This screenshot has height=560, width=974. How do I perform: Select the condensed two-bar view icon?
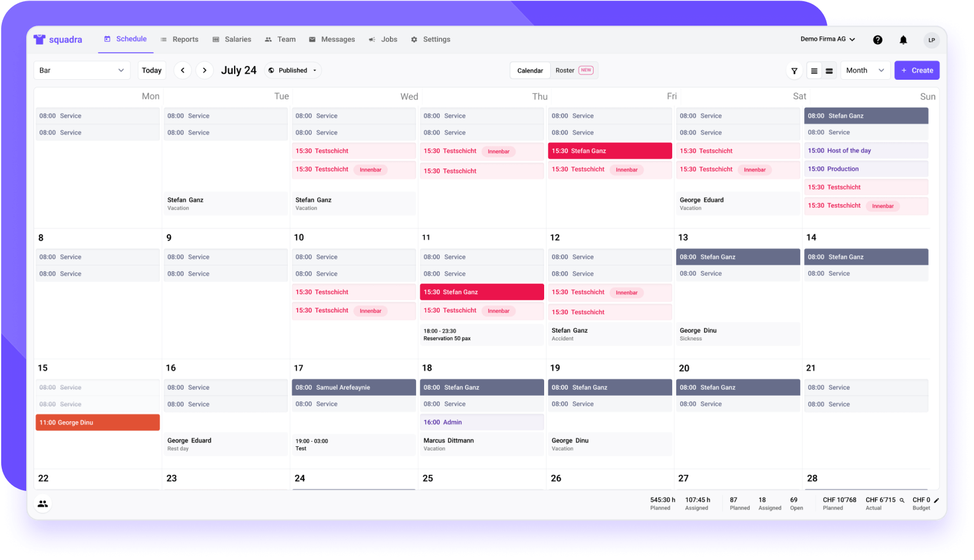tap(829, 70)
